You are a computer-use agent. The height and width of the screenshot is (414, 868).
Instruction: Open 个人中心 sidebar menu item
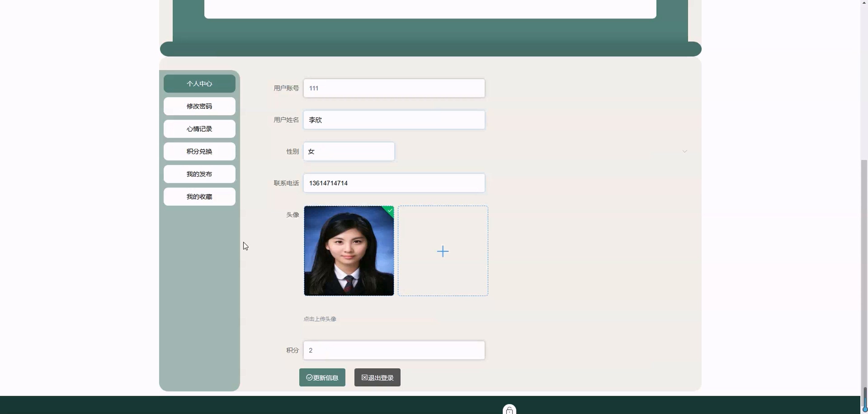(199, 84)
